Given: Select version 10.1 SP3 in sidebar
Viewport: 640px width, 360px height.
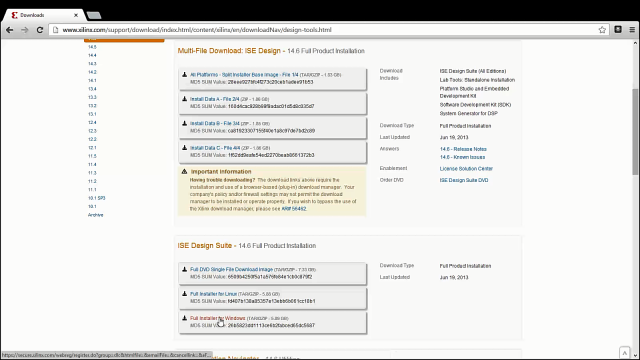Looking at the screenshot, I should (96, 198).
